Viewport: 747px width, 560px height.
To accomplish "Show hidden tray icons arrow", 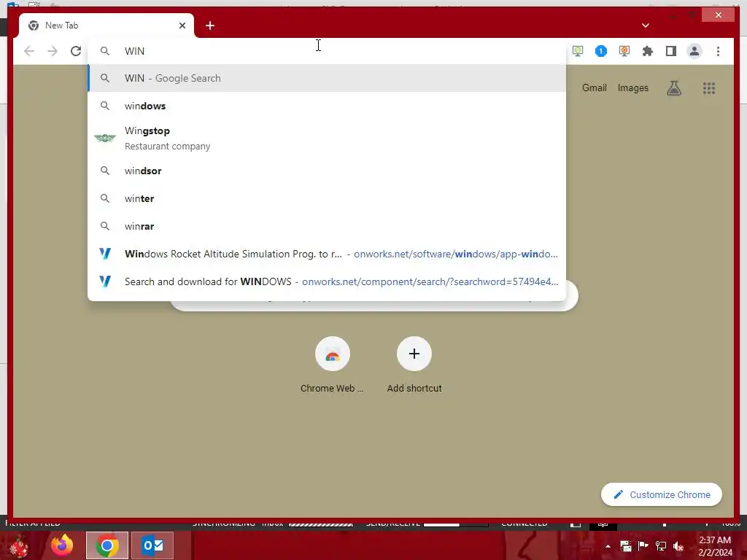I will point(608,546).
